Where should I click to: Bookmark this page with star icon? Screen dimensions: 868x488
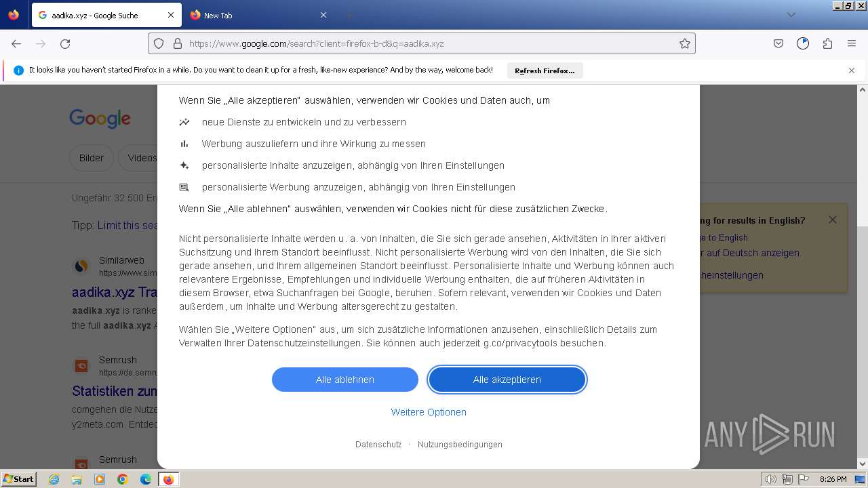point(685,43)
